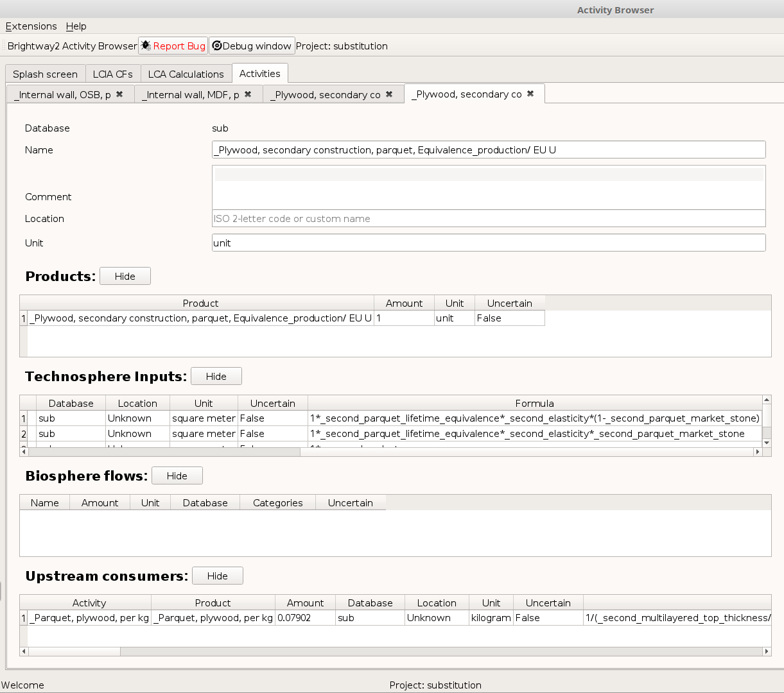Click the Debug window icon
The image size is (784, 693).
click(216, 46)
